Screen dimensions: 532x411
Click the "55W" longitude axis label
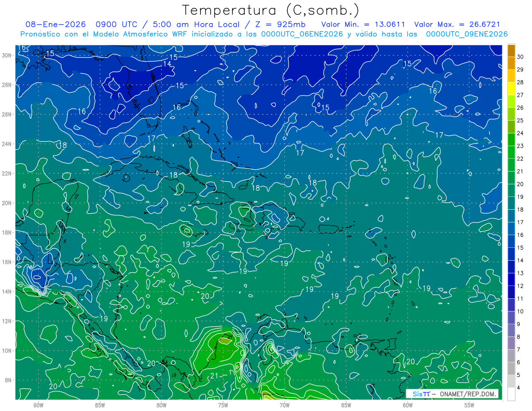[x=469, y=405]
